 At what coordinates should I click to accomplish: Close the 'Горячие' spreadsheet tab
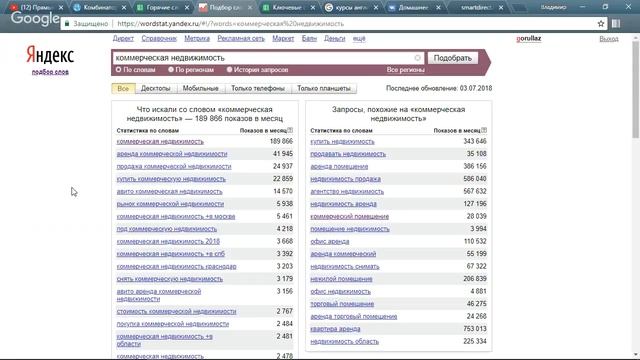point(187,7)
